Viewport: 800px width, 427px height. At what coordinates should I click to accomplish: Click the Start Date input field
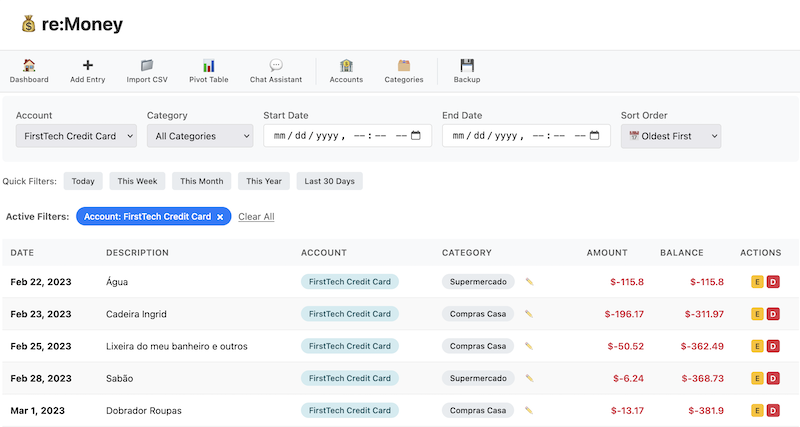point(347,136)
